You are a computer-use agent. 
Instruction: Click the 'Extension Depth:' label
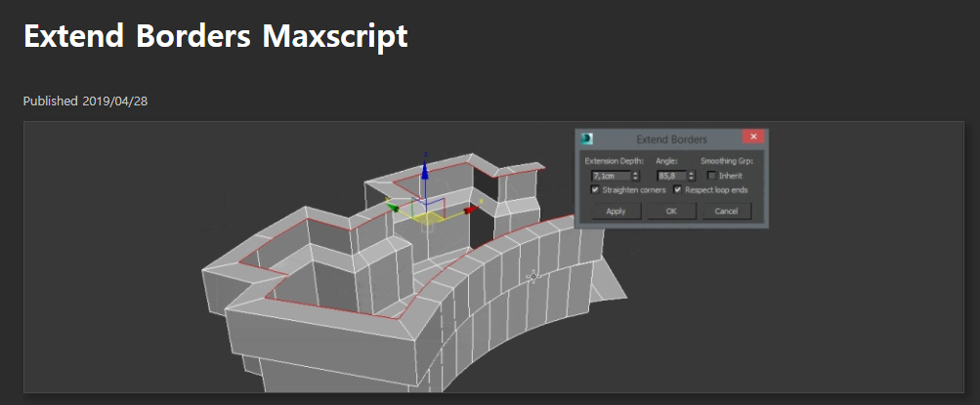coord(615,161)
